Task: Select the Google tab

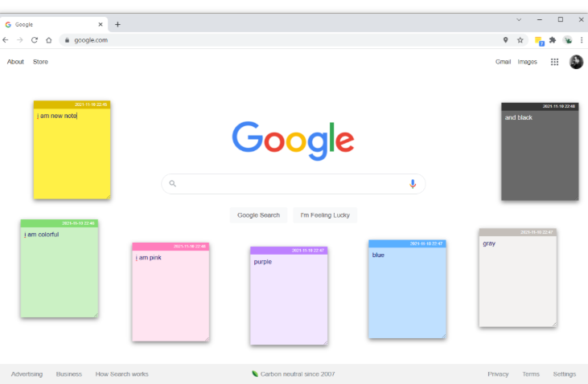Action: [54, 24]
